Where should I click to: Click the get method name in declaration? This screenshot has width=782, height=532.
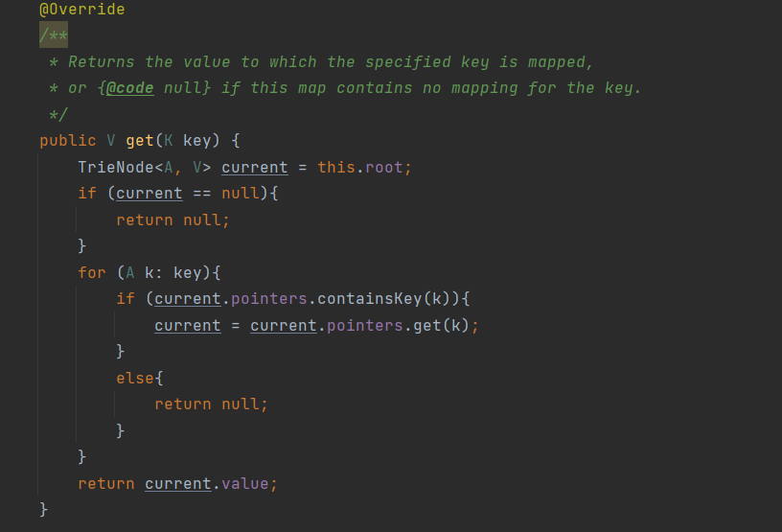tap(140, 141)
